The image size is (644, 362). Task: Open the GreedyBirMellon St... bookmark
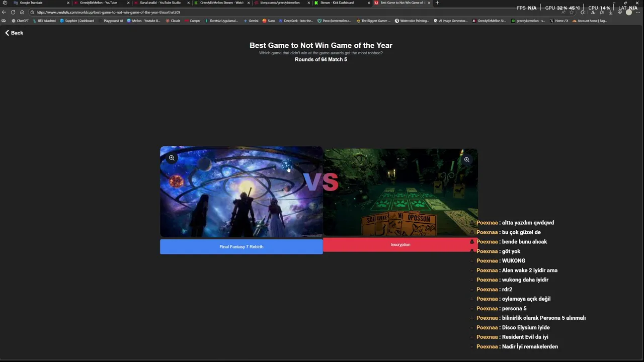(489, 21)
